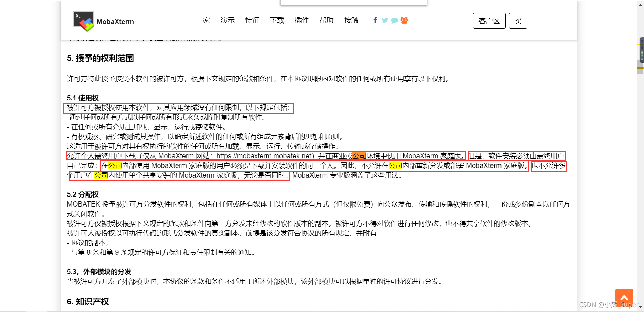Click subheading 5.3。外部模块的分发
The height and width of the screenshot is (312, 644).
(x=99, y=272)
